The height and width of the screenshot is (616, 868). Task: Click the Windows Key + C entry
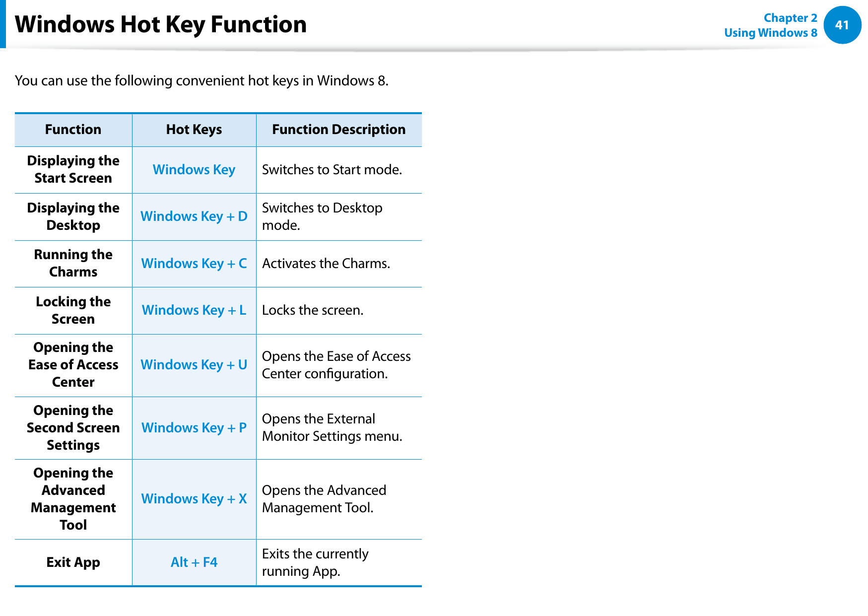[194, 264]
